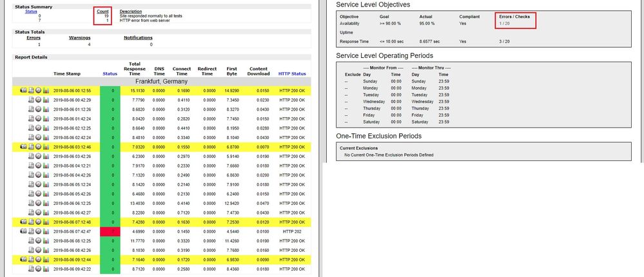This screenshot has width=644, height=277.
Task: Click the HTTP Status column header
Action: pyautogui.click(x=292, y=73)
